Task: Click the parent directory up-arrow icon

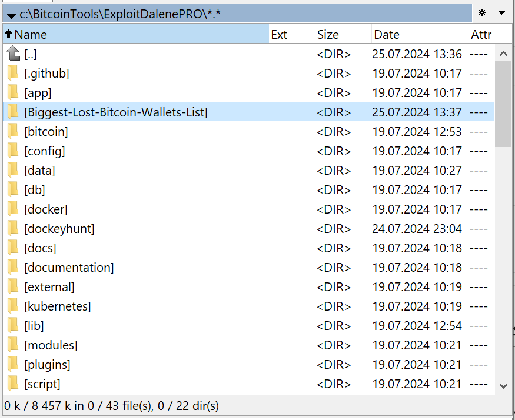Action: (x=13, y=53)
